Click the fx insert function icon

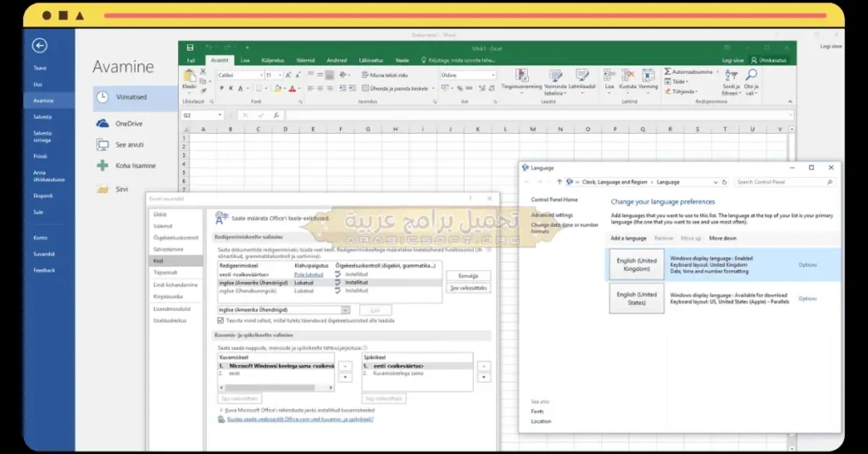click(276, 115)
